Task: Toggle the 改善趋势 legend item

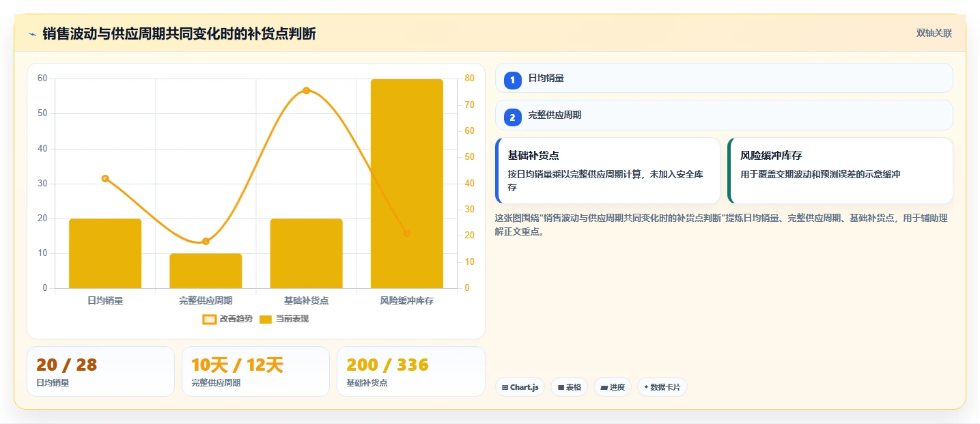Action: pyautogui.click(x=228, y=319)
